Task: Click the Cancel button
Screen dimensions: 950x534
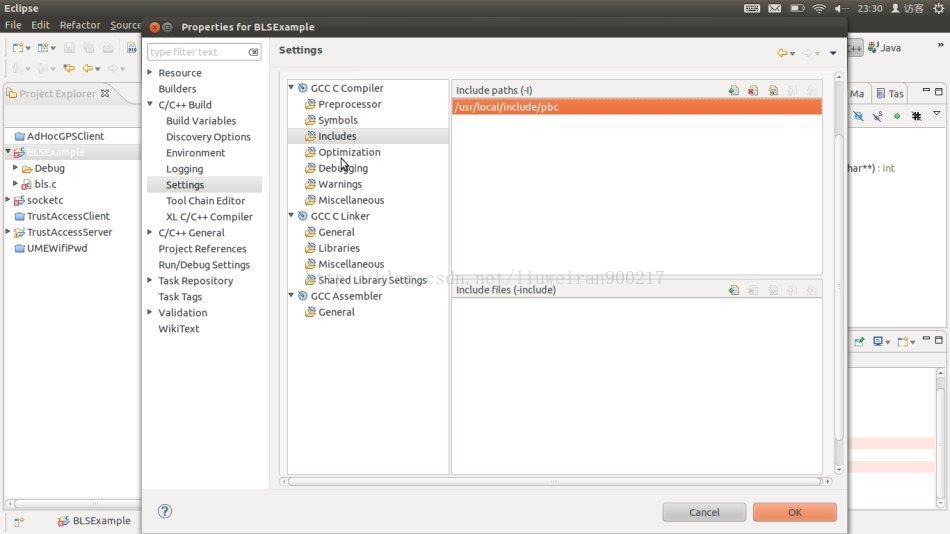Action: [x=704, y=512]
